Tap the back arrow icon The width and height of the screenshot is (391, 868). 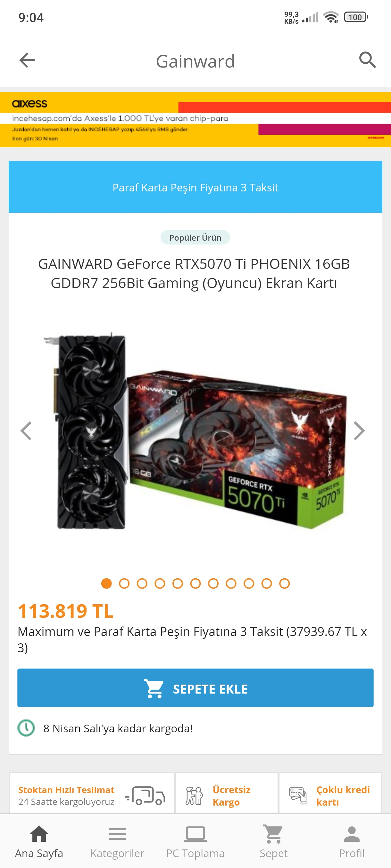pos(27,60)
